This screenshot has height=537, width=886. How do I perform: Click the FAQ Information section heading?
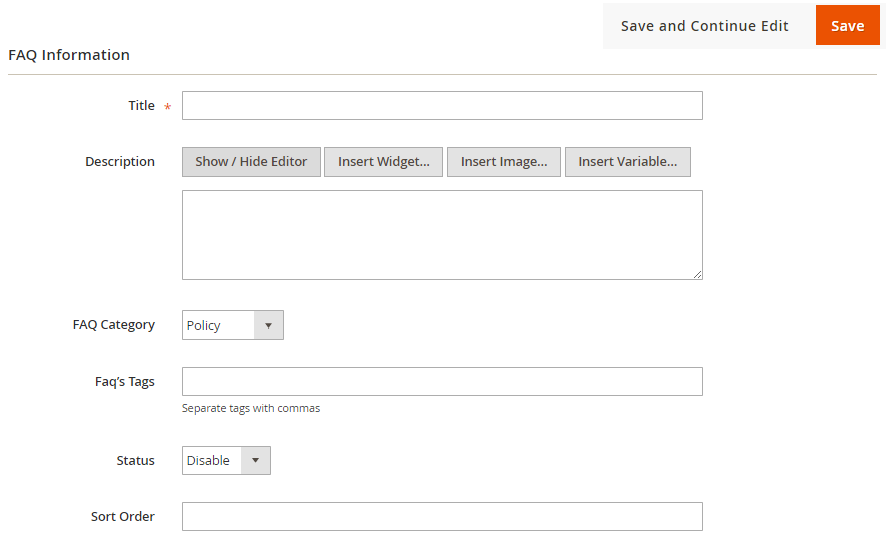pos(69,55)
